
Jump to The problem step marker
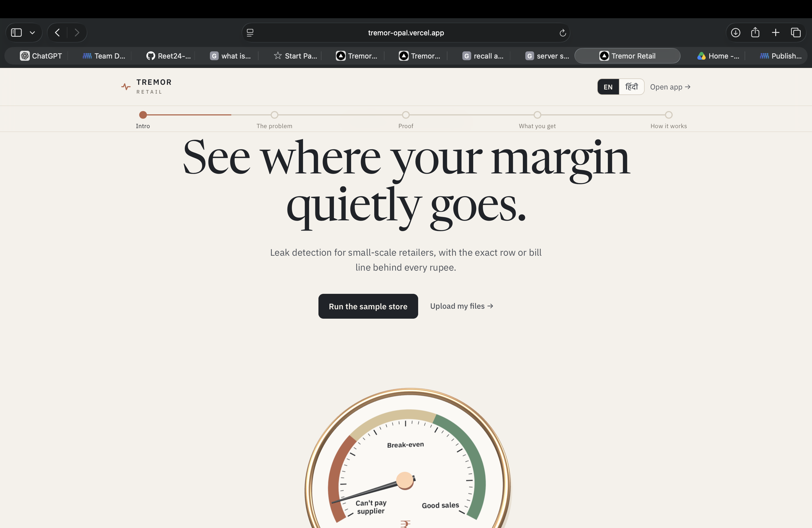click(x=274, y=115)
